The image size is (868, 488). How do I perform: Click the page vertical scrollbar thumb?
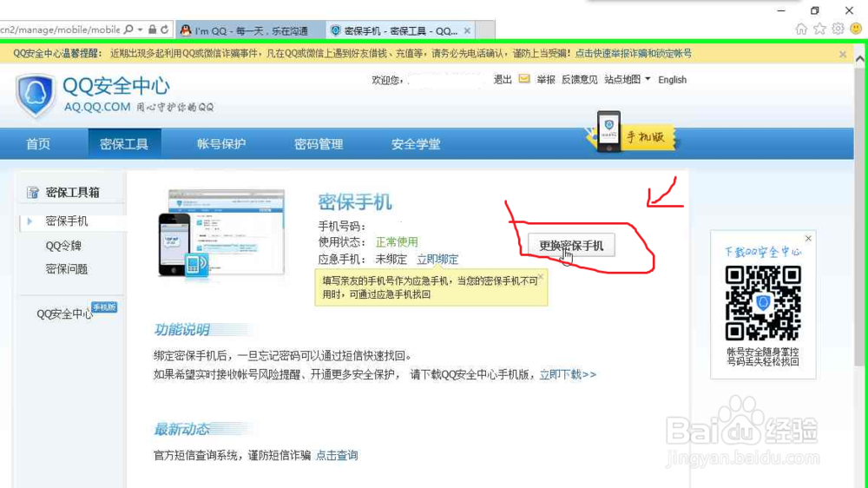[859, 216]
